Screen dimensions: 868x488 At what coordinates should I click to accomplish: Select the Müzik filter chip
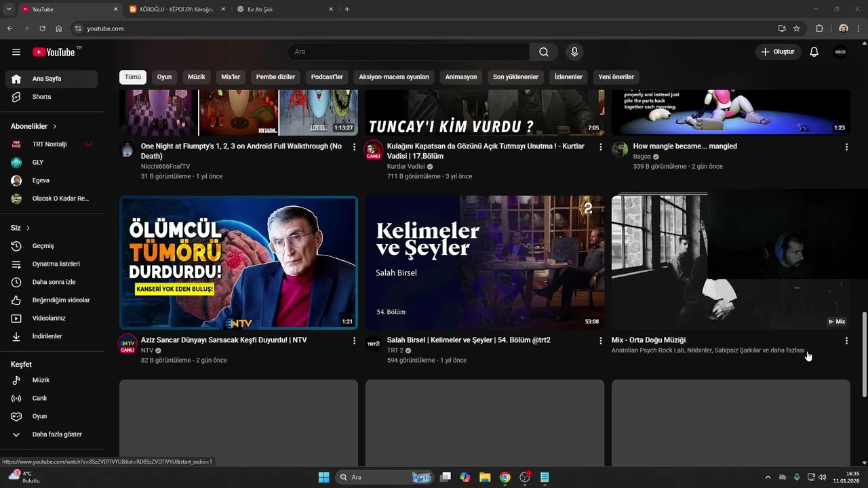(x=197, y=77)
